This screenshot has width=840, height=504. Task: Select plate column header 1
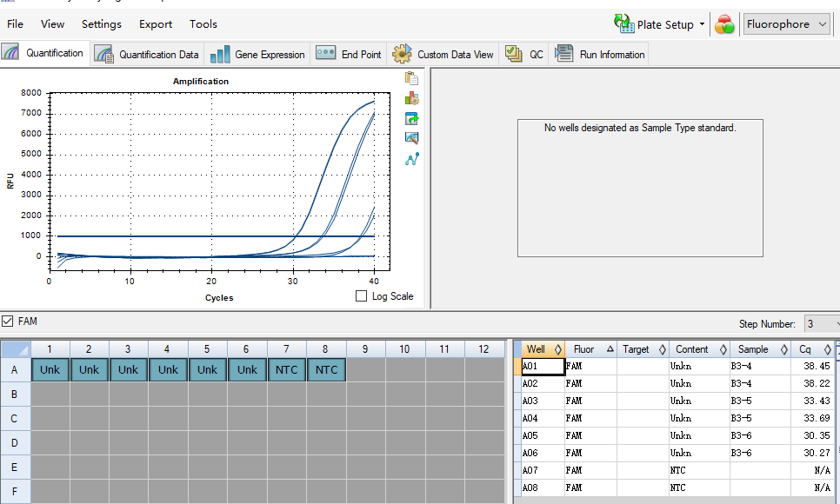point(50,349)
